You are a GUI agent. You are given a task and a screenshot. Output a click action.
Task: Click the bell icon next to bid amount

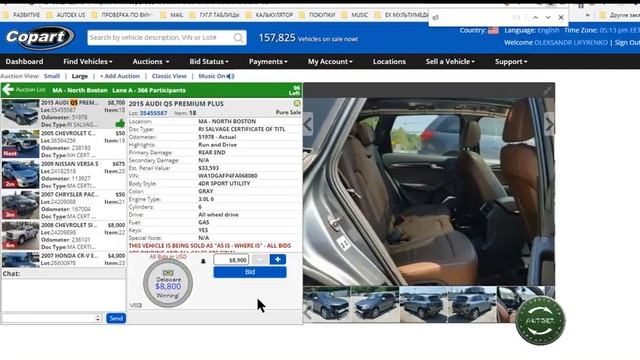tap(203, 261)
